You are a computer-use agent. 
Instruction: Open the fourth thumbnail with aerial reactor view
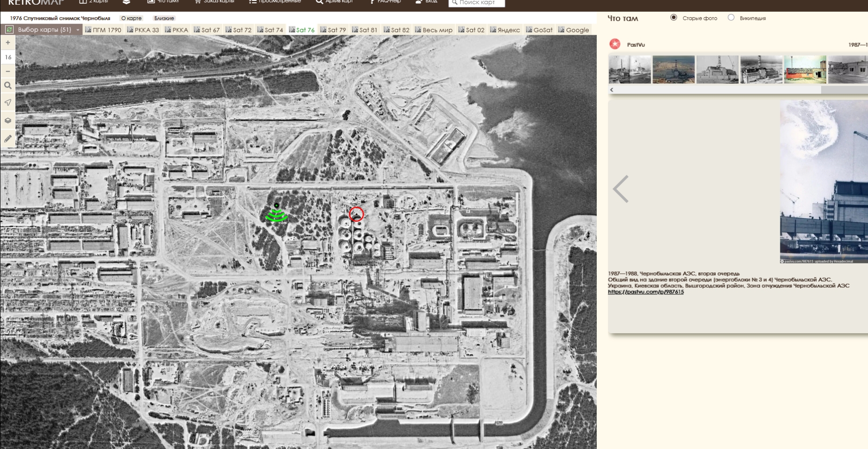[762, 69]
